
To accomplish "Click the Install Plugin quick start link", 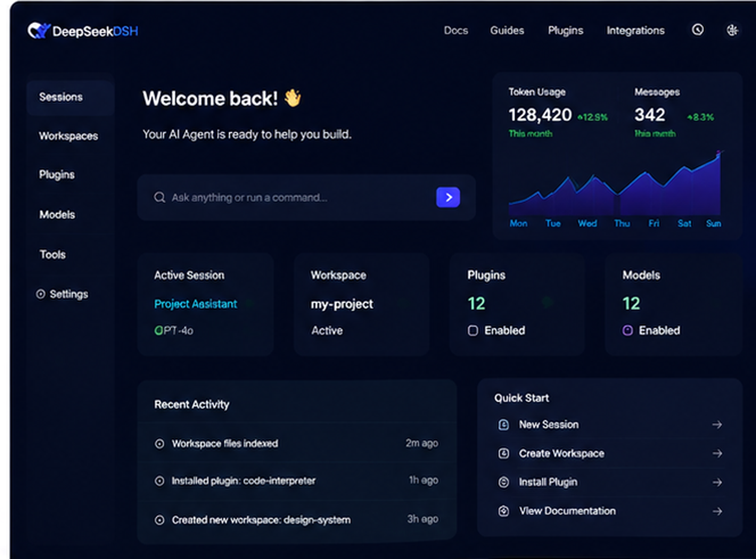I will click(x=548, y=482).
